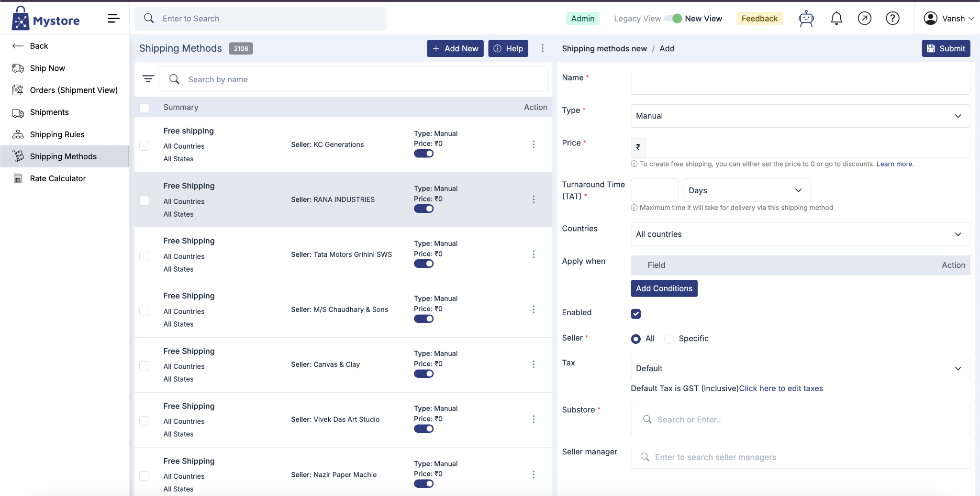The height and width of the screenshot is (496, 980).
Task: Uncheck the Enabled checkbox
Action: point(636,314)
